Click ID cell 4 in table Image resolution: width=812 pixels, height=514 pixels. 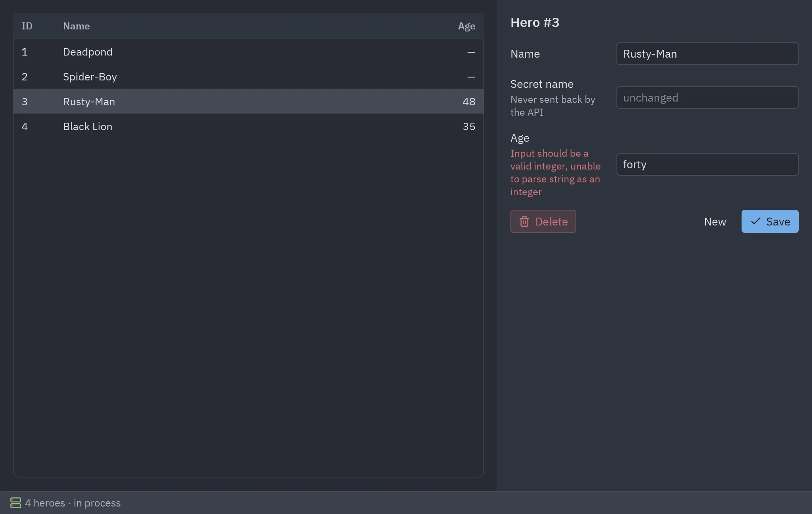point(25,126)
